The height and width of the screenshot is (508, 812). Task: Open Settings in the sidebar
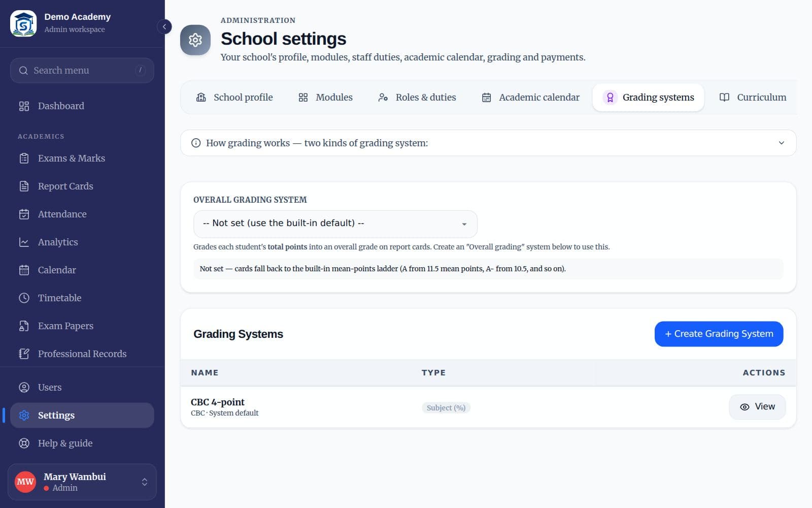pyautogui.click(x=82, y=416)
